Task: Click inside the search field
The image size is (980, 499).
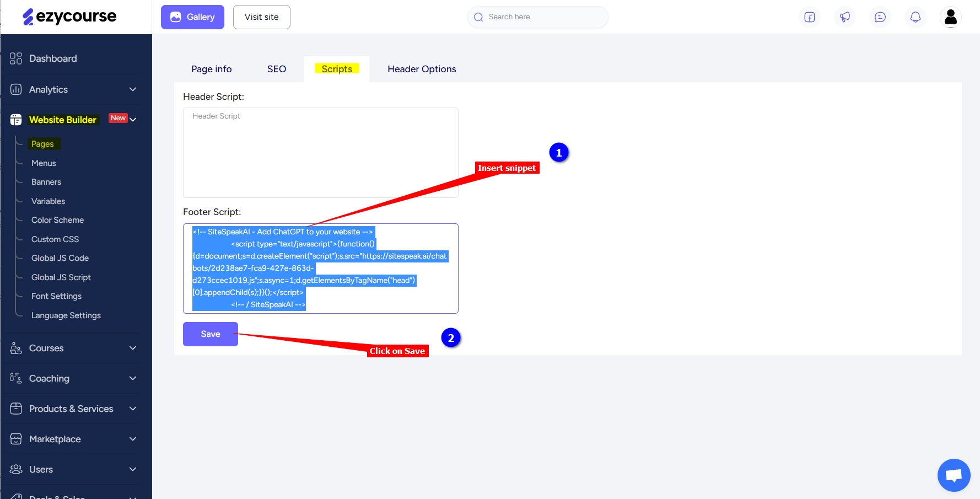Action: [537, 17]
